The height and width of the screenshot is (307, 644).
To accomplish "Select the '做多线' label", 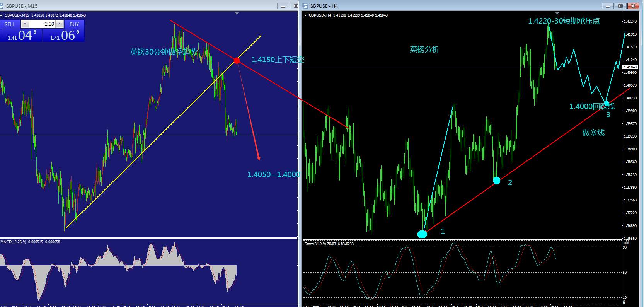I will 593,133.
